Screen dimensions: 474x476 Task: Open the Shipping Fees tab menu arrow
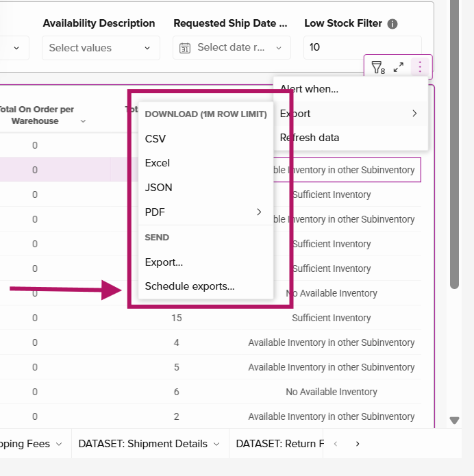click(x=59, y=444)
